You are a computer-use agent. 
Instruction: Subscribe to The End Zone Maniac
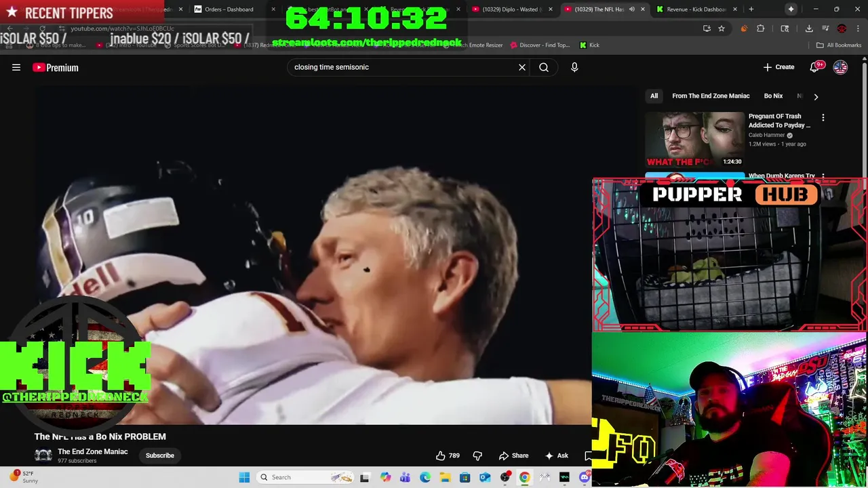click(160, 455)
